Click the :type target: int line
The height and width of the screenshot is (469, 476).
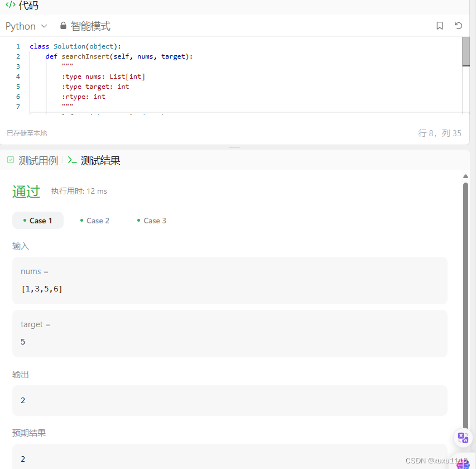[95, 87]
